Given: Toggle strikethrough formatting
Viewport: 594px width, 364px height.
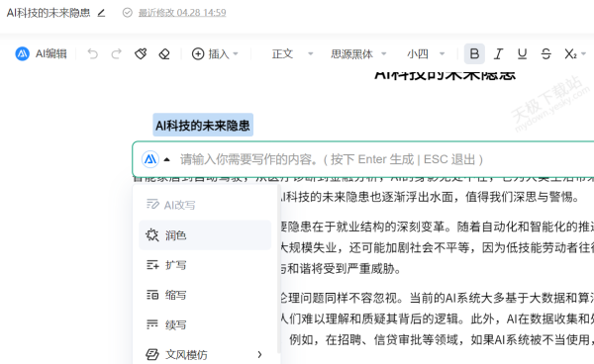Looking at the screenshot, I should point(545,53).
